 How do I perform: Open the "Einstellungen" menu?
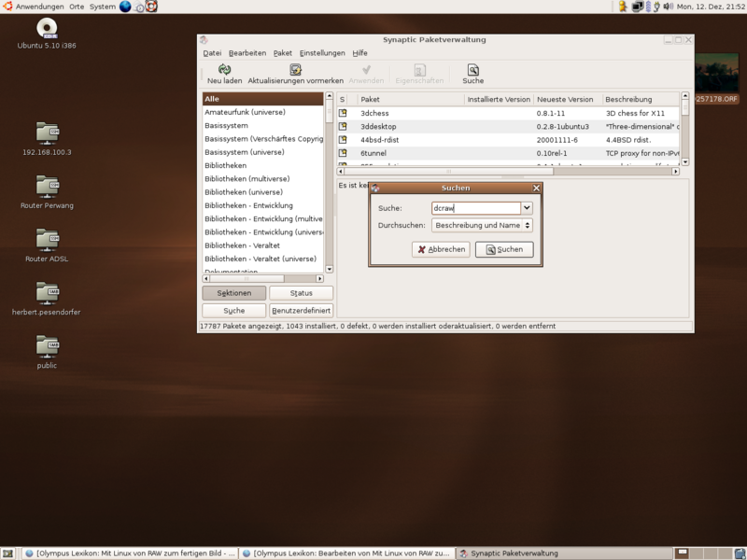[x=322, y=52]
